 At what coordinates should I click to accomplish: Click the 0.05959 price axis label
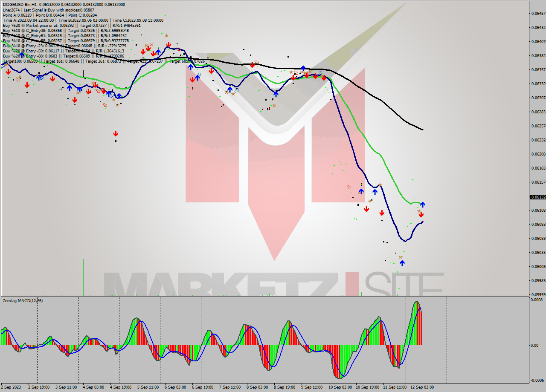point(538,294)
